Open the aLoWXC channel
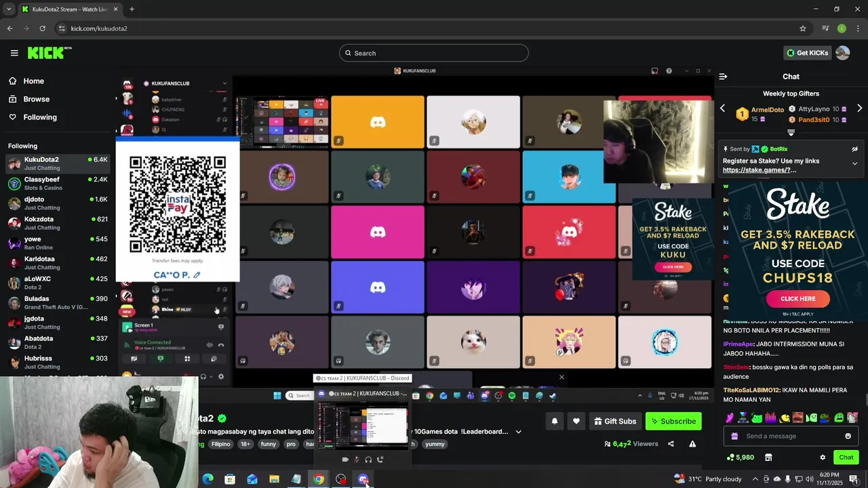 click(58, 283)
